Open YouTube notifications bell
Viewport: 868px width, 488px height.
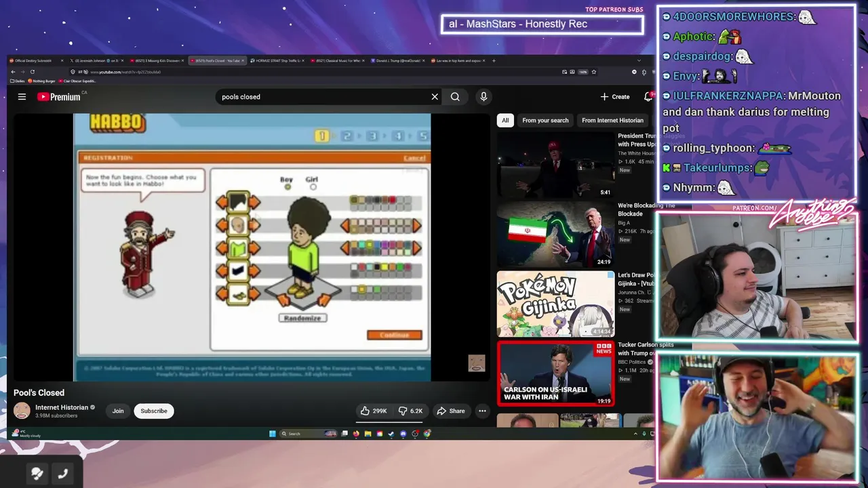pos(648,97)
